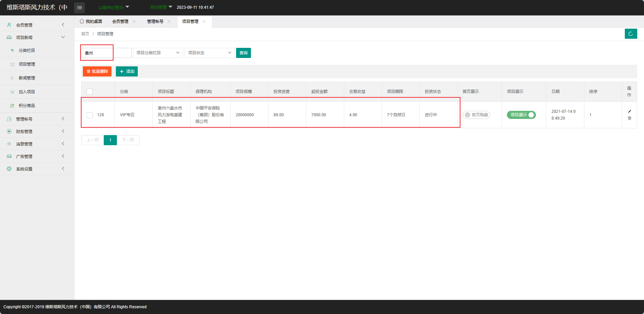Toggle the 项目展示 switch off
This screenshot has height=314, width=644.
(x=521, y=115)
